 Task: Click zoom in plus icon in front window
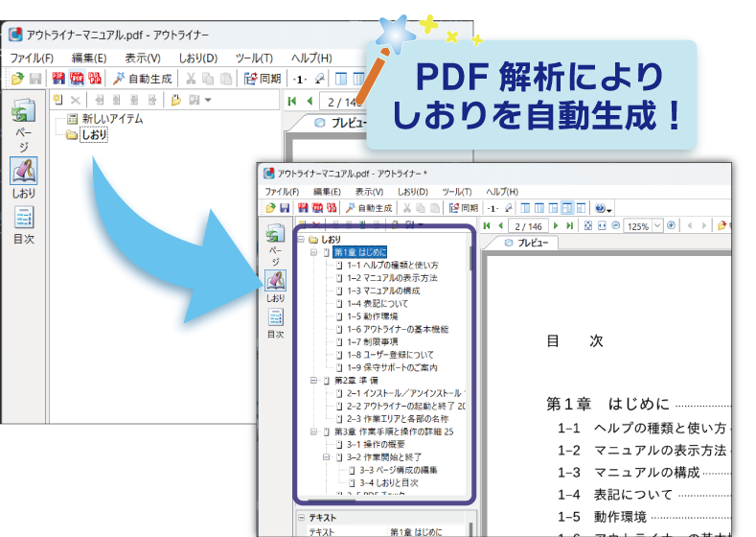point(671,225)
